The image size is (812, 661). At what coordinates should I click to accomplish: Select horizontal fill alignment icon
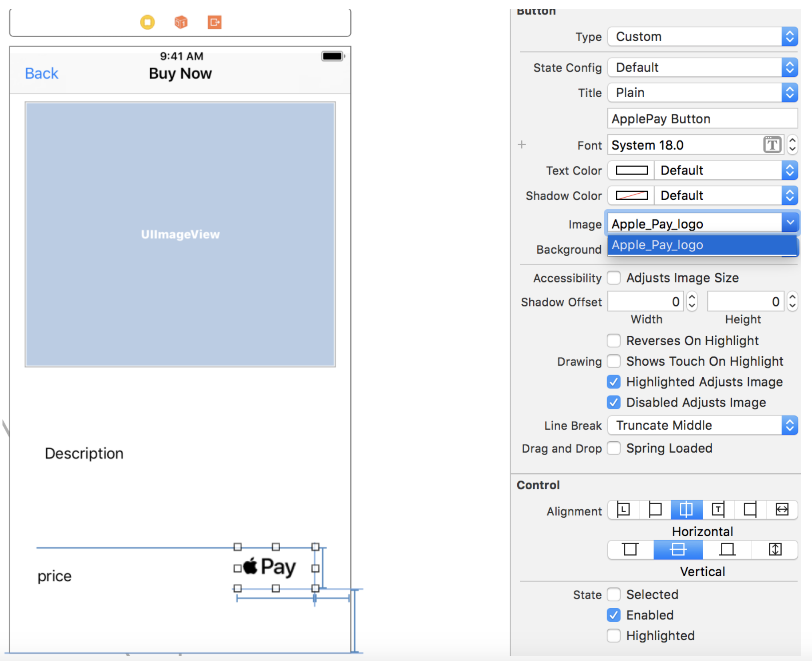click(782, 510)
